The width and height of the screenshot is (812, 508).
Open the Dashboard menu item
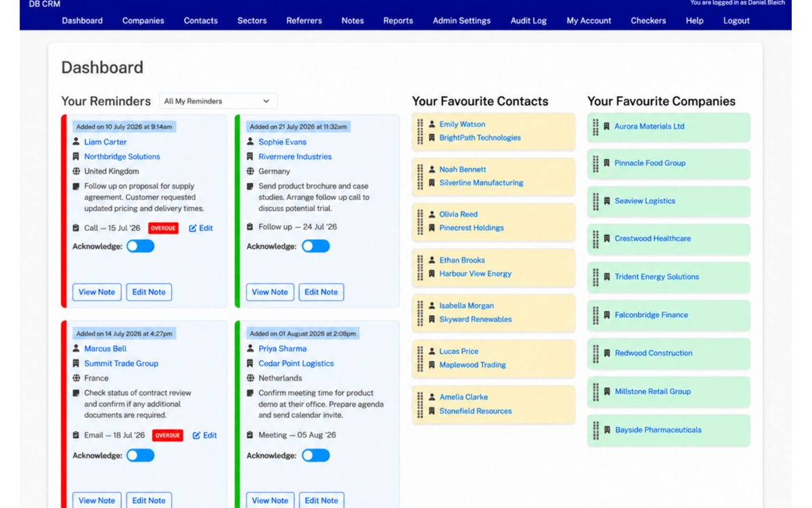coord(83,20)
